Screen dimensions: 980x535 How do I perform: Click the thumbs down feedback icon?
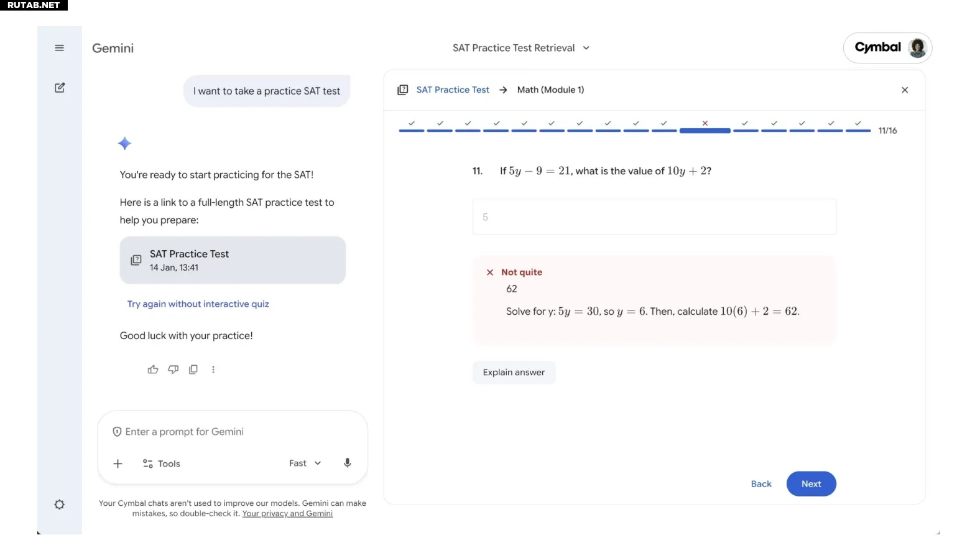point(173,370)
